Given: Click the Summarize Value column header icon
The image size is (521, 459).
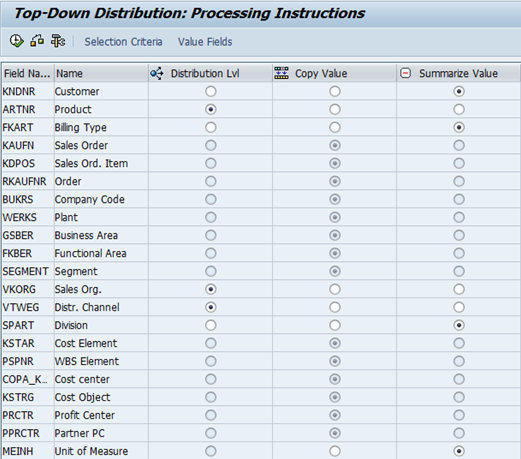Looking at the screenshot, I should (405, 73).
